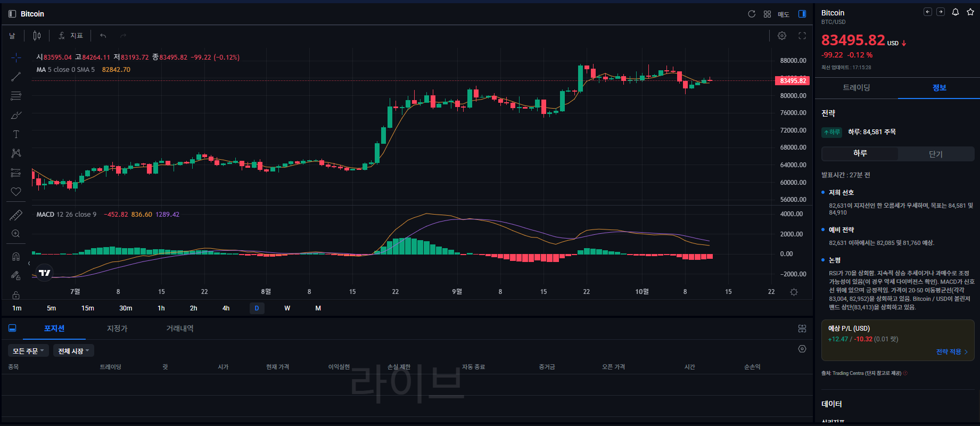Image resolution: width=980 pixels, height=426 pixels.
Task: Click the heart favorites icon in the drawing toolbar
Action: pos(16,192)
